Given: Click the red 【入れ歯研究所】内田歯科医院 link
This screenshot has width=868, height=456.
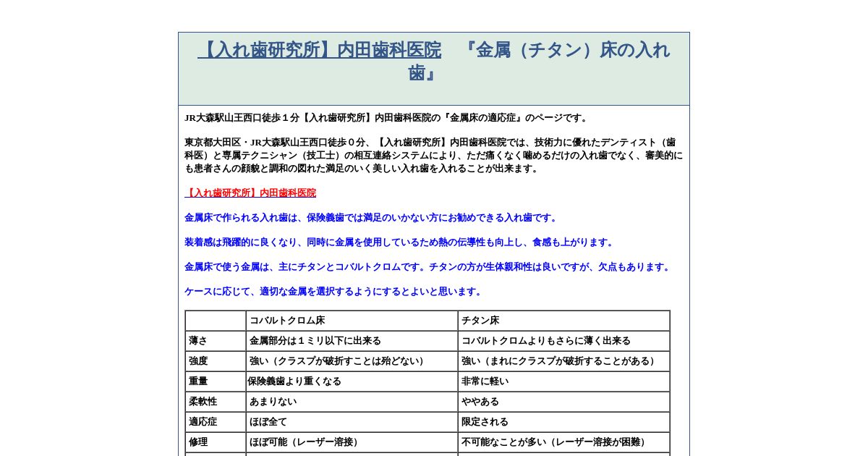Looking at the screenshot, I should [250, 193].
